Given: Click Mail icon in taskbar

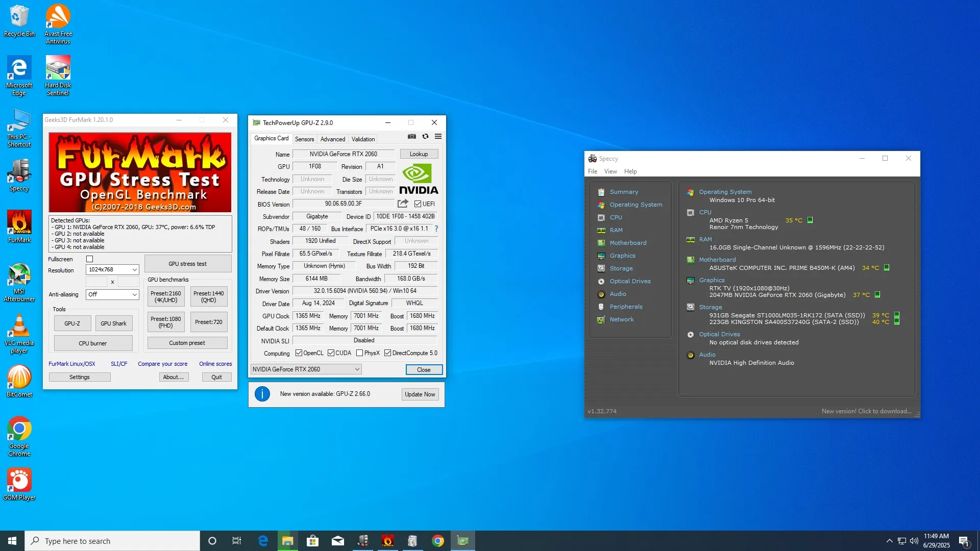Looking at the screenshot, I should tap(338, 541).
